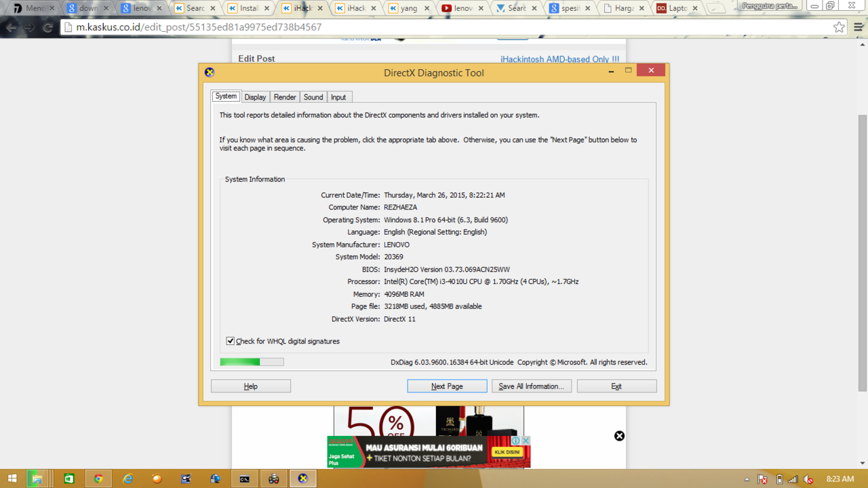Click the Next Page button
Screen dimensions: 868x488
tap(447, 386)
